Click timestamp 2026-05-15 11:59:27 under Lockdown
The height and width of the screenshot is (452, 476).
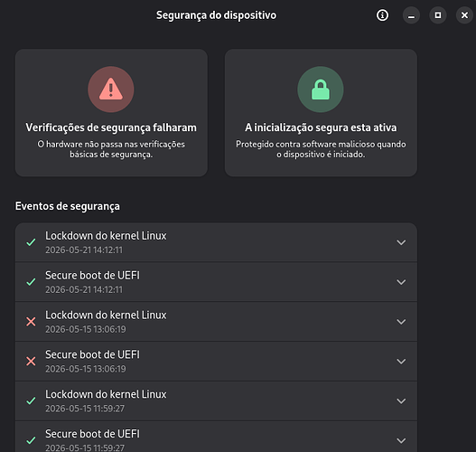click(85, 409)
